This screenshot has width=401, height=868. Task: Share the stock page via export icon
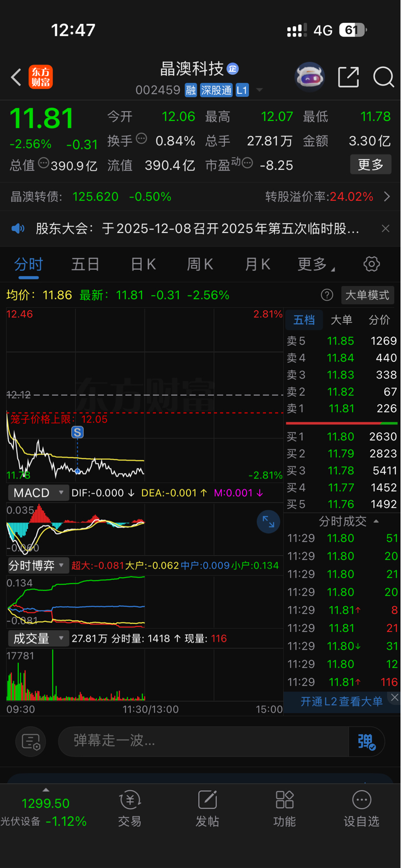pyautogui.click(x=348, y=77)
